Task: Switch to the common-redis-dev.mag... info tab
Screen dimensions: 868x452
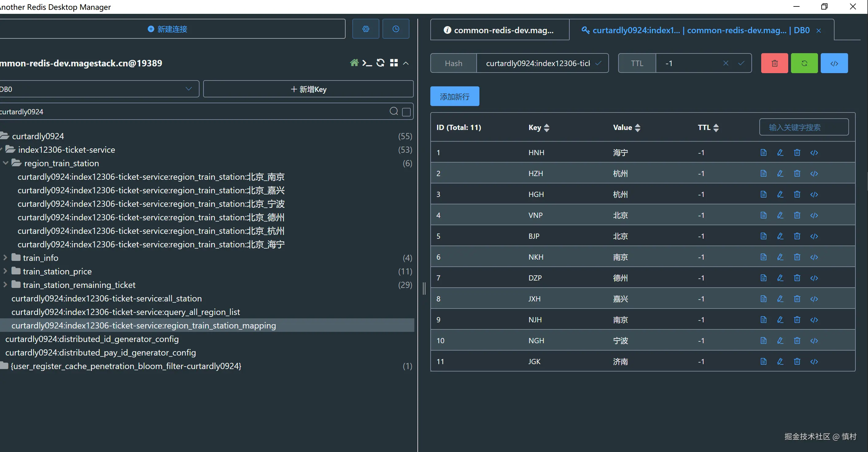Action: (500, 30)
